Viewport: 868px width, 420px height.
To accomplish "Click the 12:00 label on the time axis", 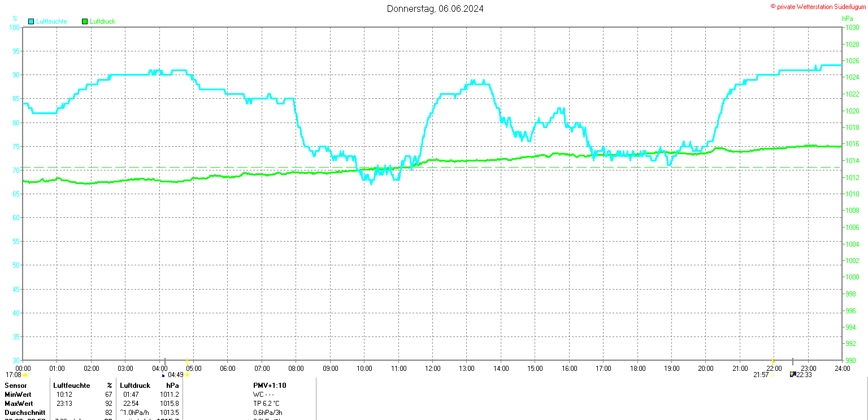I will pyautogui.click(x=433, y=369).
